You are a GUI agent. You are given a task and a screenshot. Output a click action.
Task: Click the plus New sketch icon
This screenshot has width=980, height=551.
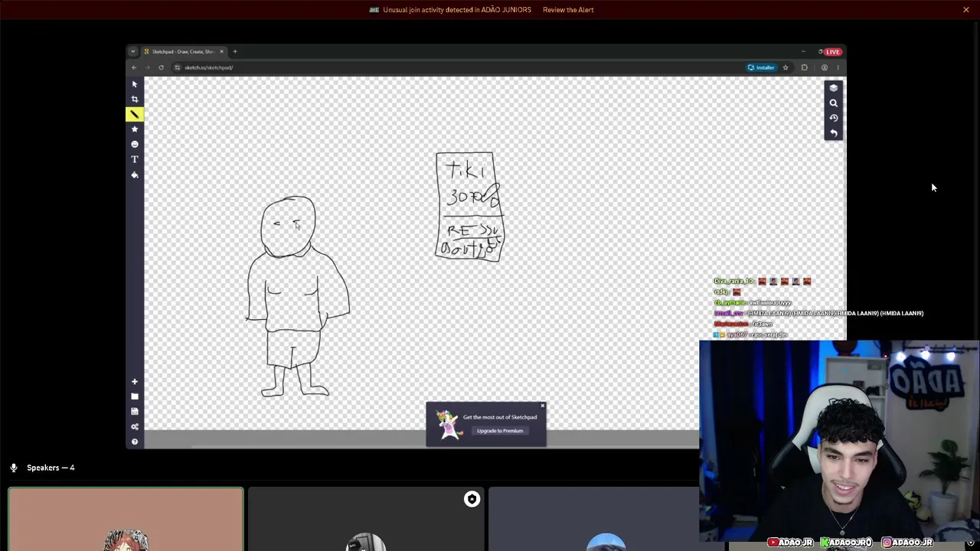coord(135,381)
